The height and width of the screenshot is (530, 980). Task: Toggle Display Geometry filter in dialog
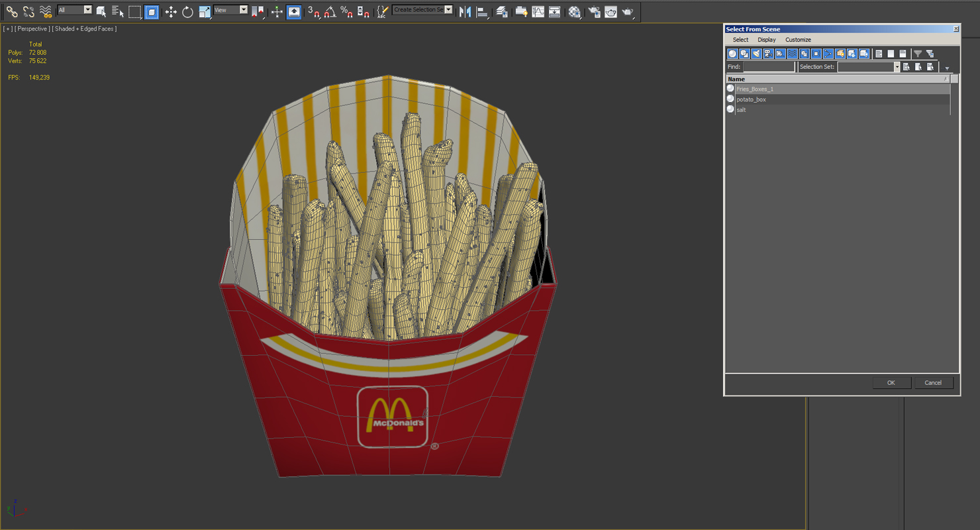pos(732,54)
